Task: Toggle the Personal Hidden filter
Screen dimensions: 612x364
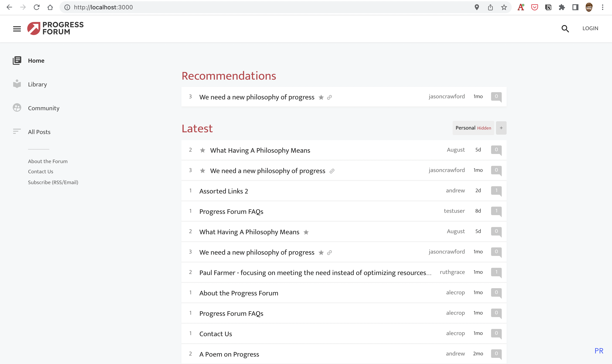Action: [473, 128]
